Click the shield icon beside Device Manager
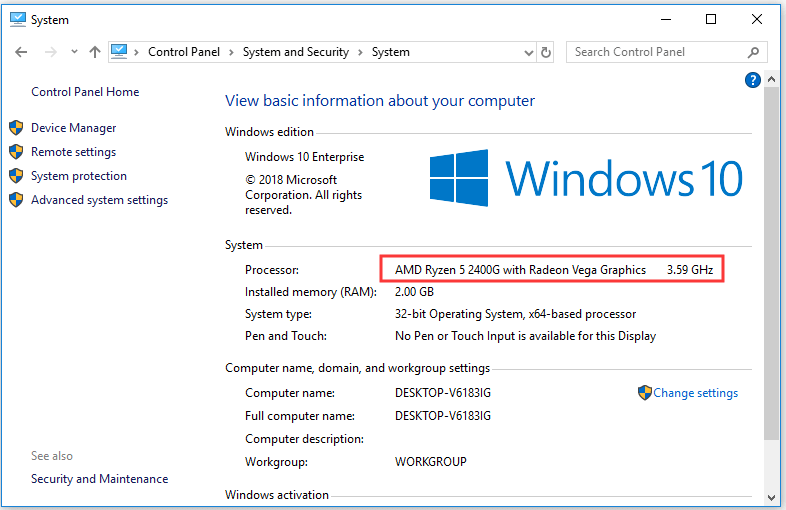 (16, 128)
